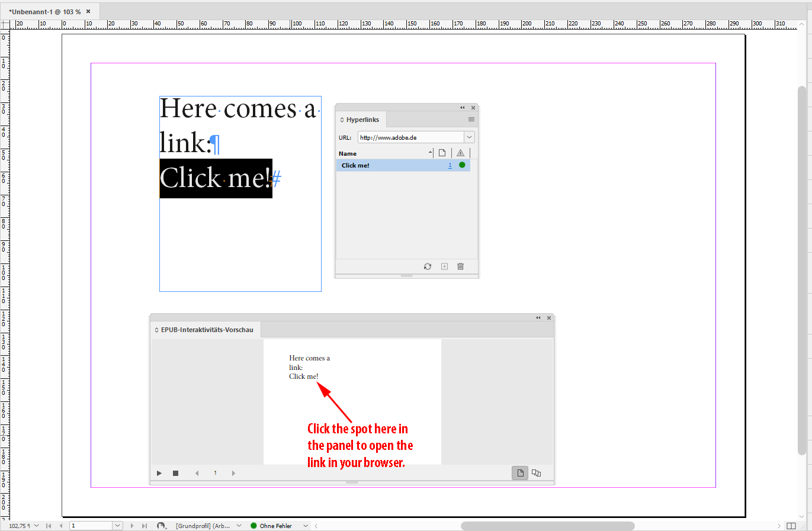Viewport: 812px width, 531px height.
Task: Play the EPUB interactivity preview
Action: pyautogui.click(x=159, y=473)
